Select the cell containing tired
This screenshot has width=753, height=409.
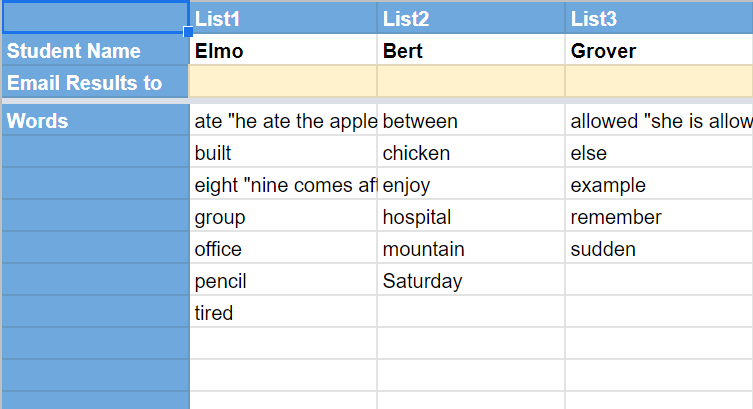click(282, 313)
